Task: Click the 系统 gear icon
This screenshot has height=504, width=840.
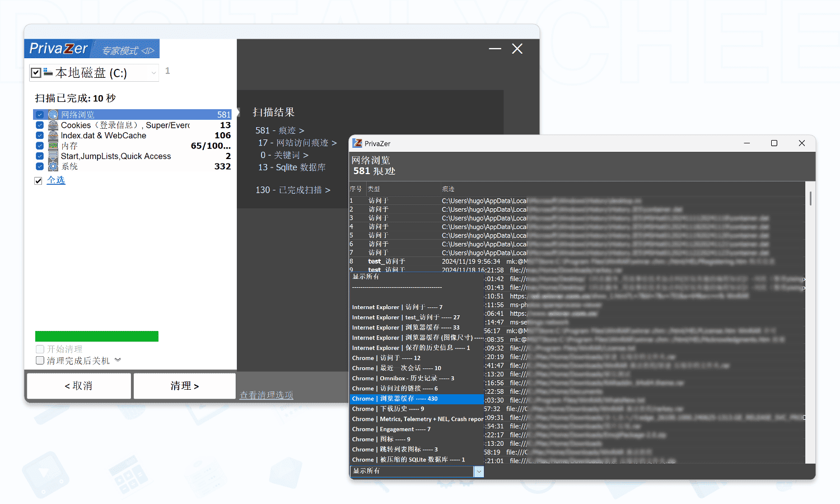Action: (53, 166)
